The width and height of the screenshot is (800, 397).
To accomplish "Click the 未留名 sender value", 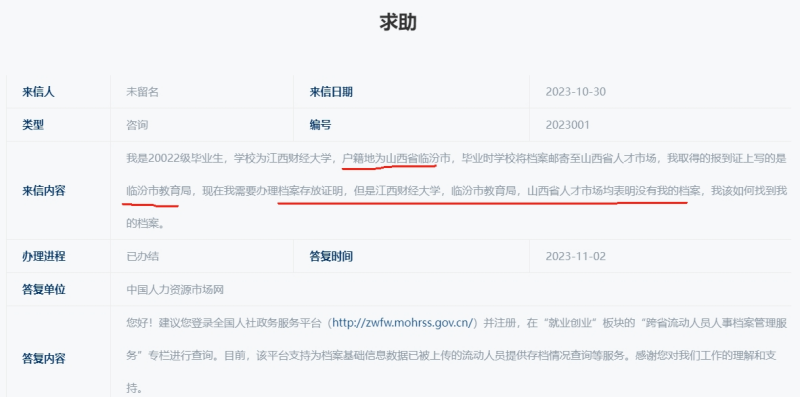I will [142, 92].
